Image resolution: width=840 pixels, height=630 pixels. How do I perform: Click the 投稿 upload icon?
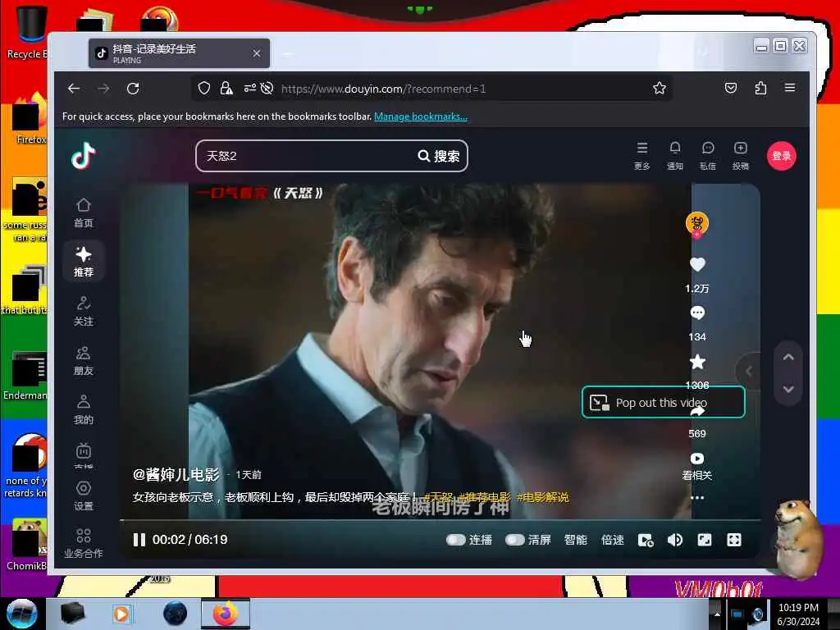[741, 156]
